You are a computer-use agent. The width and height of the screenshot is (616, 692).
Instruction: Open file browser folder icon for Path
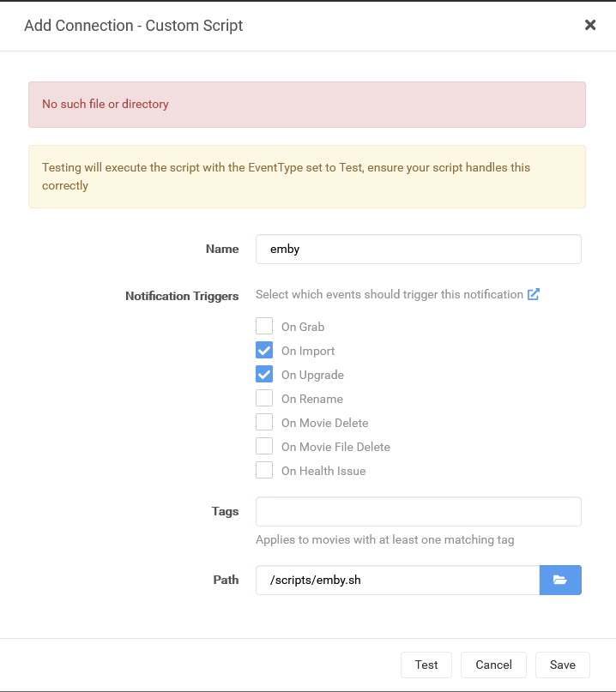(x=560, y=580)
